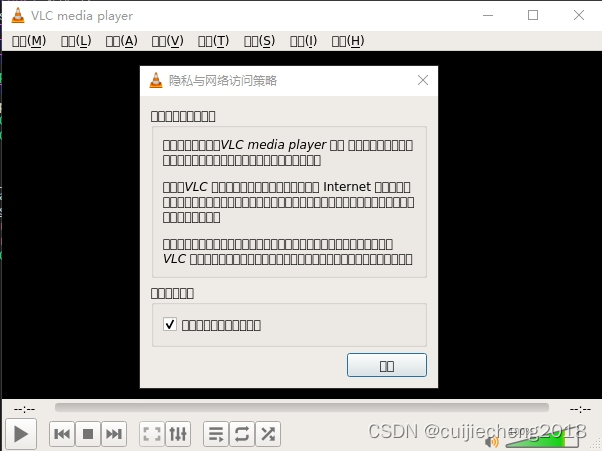602x451 pixels.
Task: Start playback with the Play button
Action: click(21, 434)
